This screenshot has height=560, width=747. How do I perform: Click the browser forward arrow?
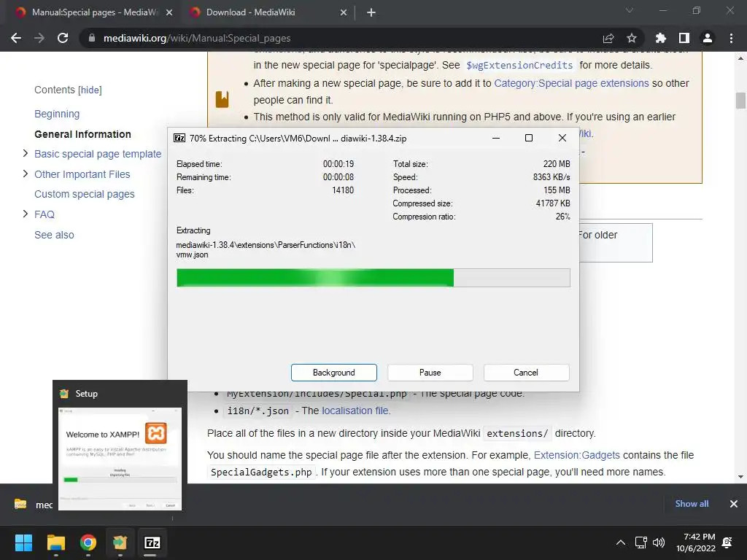[39, 38]
